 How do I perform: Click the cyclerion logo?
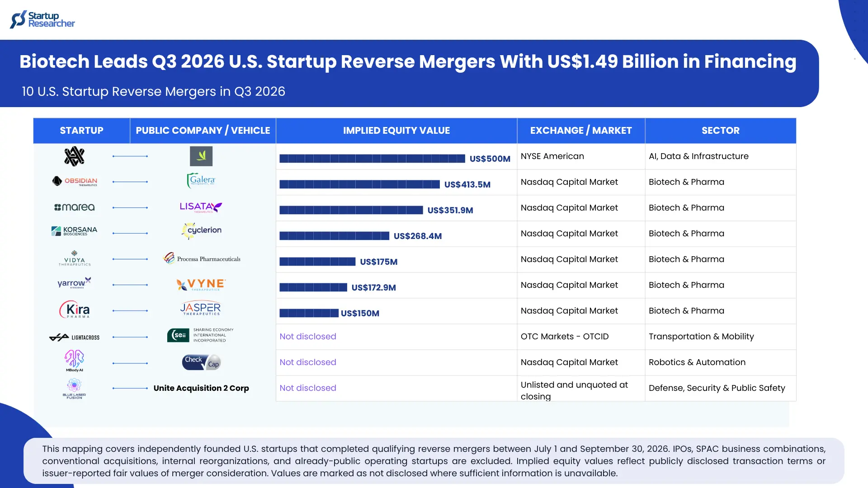201,230
